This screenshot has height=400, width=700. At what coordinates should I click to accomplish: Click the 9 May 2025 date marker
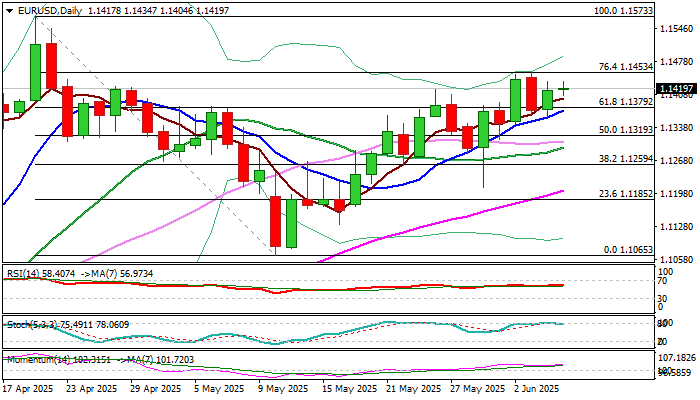click(x=283, y=389)
